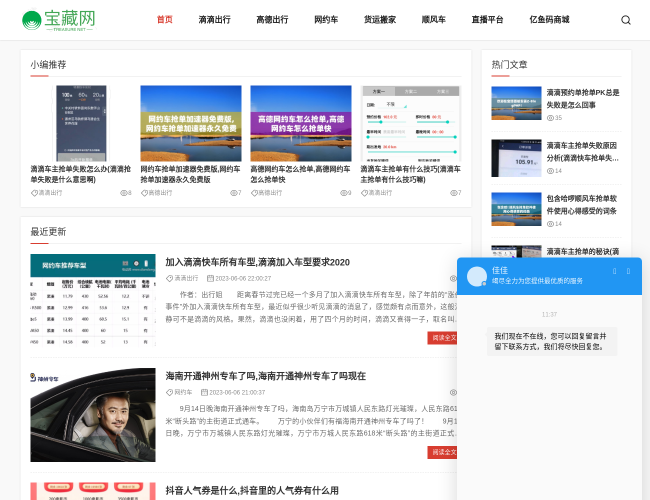Click 滴滴出行 tag of 加入滴滴快车 article

pos(186,278)
